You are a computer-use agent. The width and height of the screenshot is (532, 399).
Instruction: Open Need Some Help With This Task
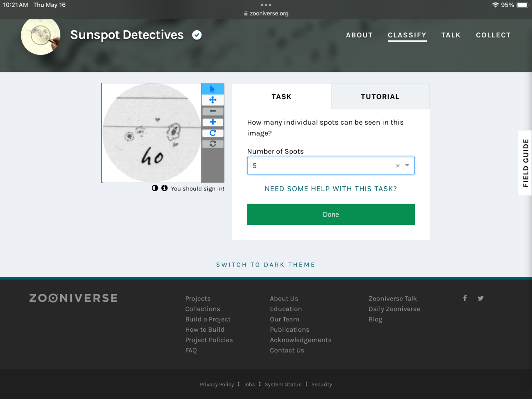(x=331, y=189)
